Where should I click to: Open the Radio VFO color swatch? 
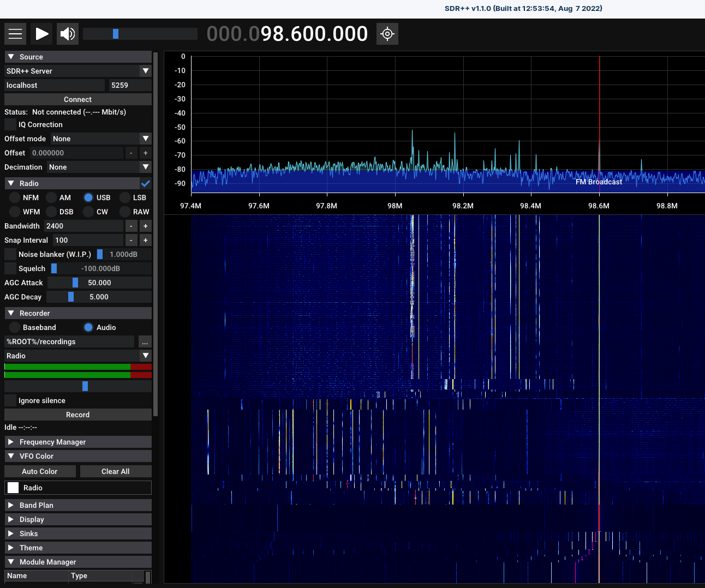(13, 487)
